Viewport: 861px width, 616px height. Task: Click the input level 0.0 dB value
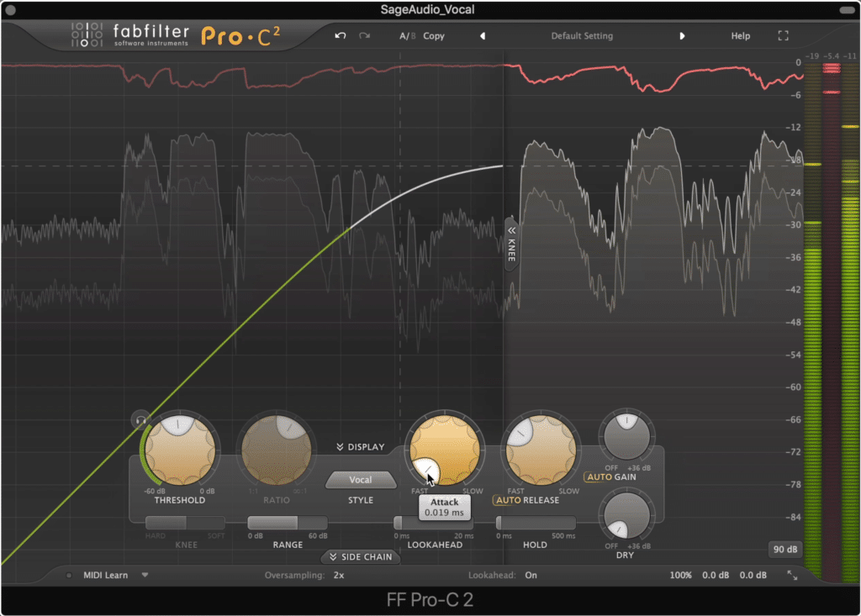(716, 576)
